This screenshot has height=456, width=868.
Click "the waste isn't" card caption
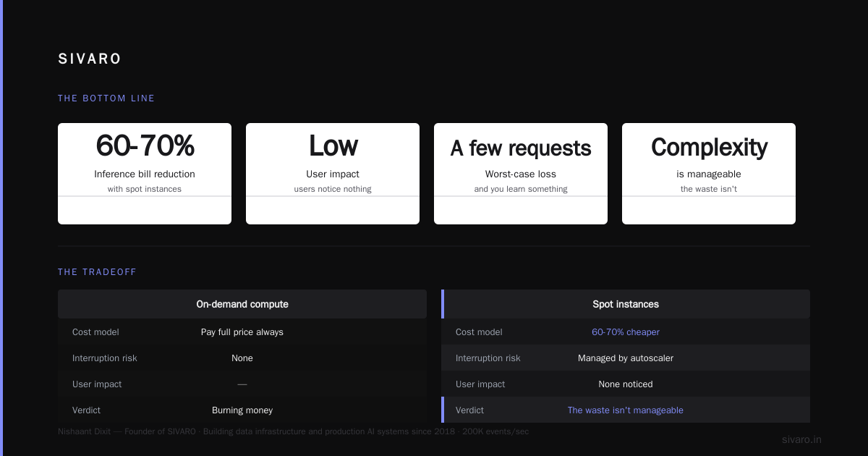709,189
